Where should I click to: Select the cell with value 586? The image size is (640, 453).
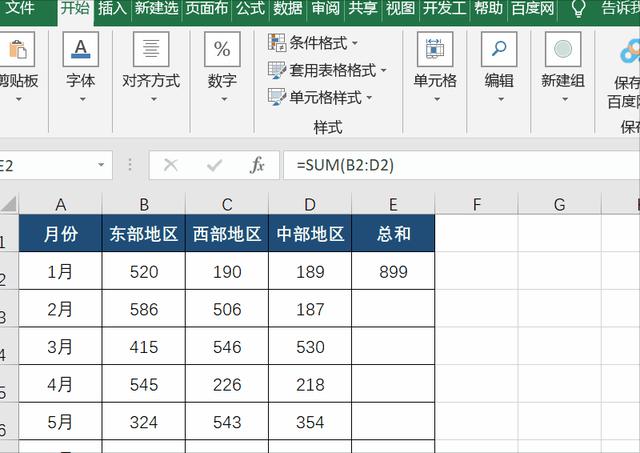click(x=144, y=309)
